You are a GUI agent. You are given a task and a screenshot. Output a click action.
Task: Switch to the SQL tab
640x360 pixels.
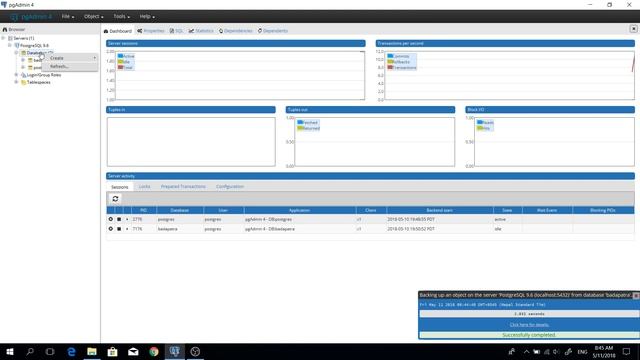176,31
